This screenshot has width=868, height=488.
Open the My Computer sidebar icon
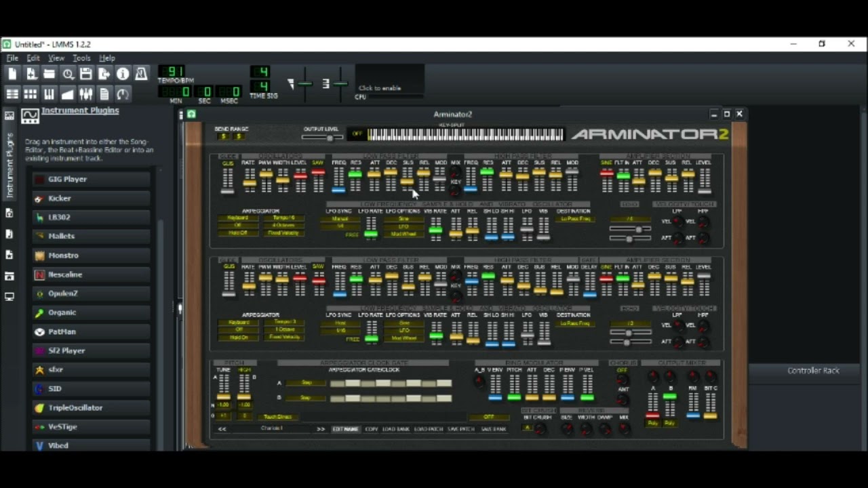9,297
